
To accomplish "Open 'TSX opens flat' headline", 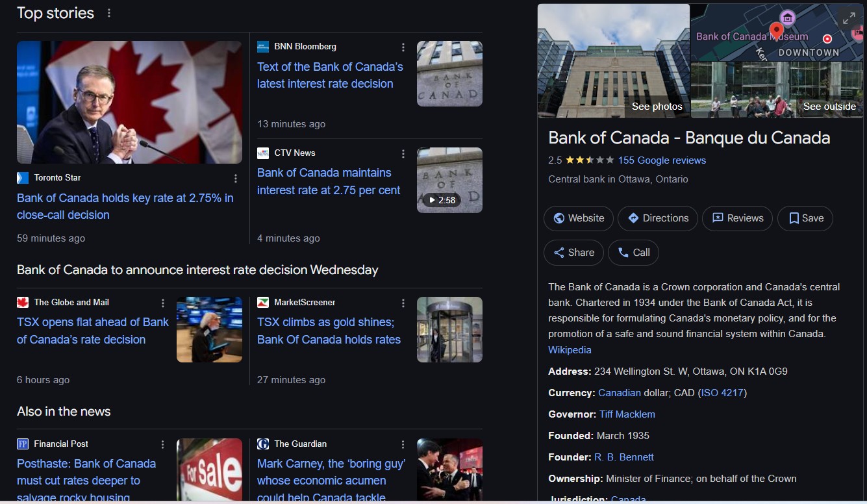I will [93, 331].
